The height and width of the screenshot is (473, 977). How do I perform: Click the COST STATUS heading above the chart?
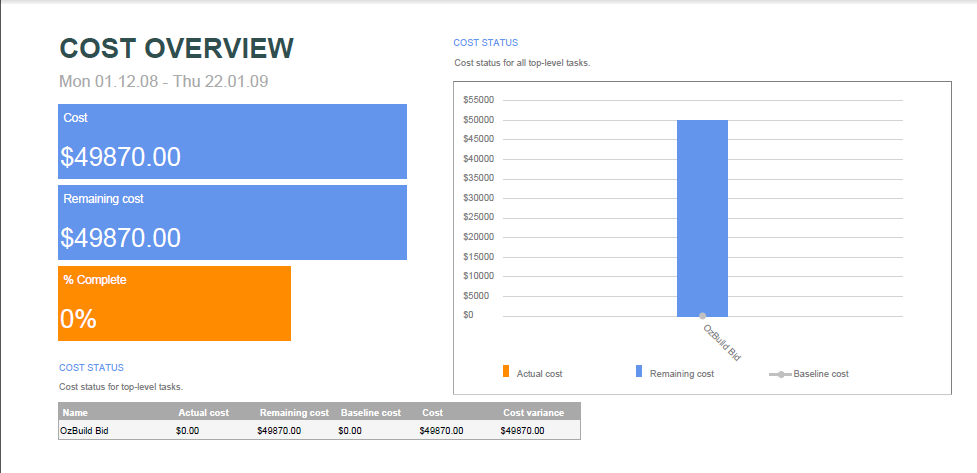[x=485, y=43]
